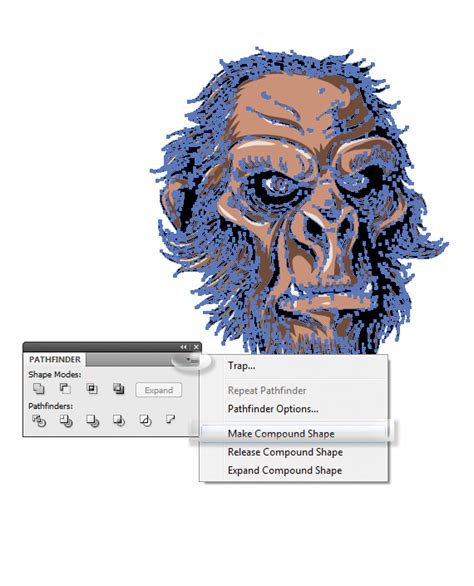Close the Pathfinder panel
The height and width of the screenshot is (586, 474).
tap(196, 347)
